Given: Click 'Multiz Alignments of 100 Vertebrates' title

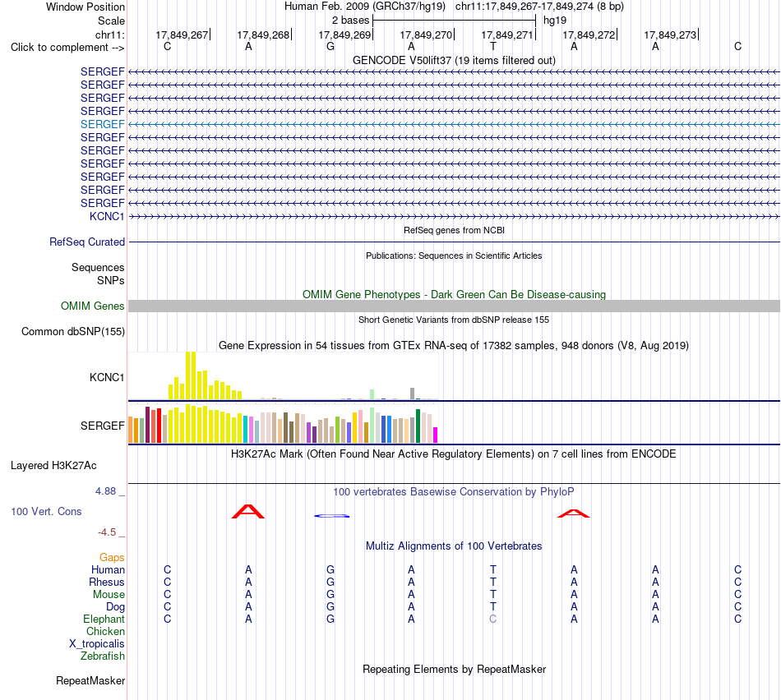Looking at the screenshot, I should click(454, 546).
